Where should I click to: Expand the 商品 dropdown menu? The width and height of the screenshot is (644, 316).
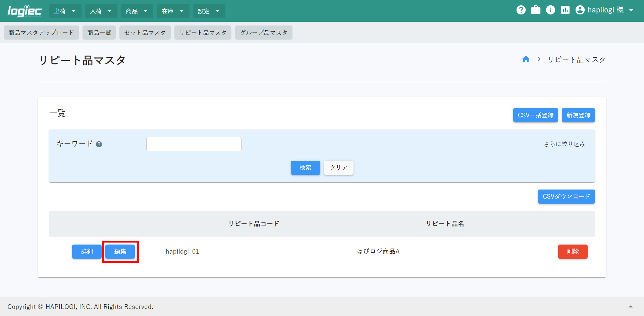click(x=137, y=11)
